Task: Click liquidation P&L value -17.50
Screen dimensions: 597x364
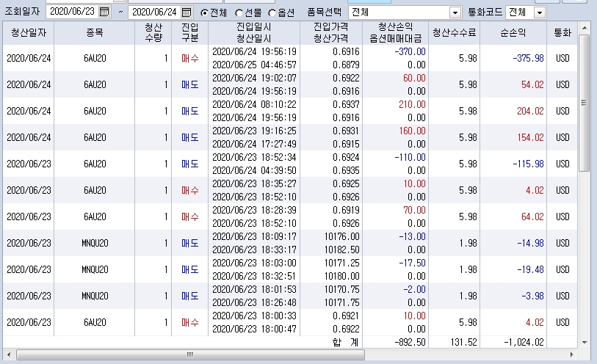Action: coord(413,263)
